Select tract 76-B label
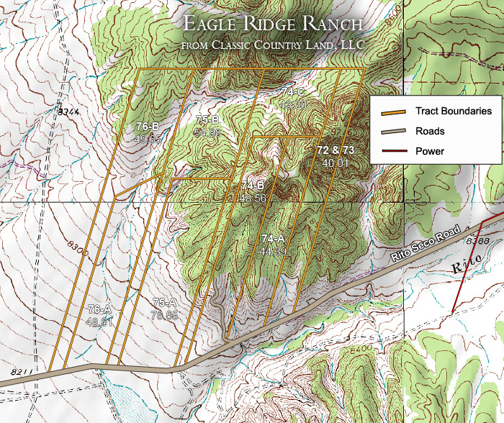 (147, 127)
